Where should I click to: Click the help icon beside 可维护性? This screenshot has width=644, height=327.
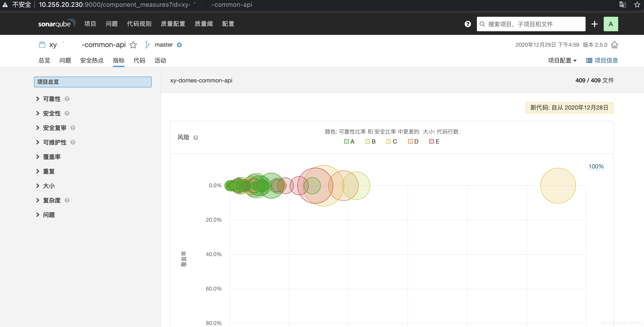tap(73, 142)
